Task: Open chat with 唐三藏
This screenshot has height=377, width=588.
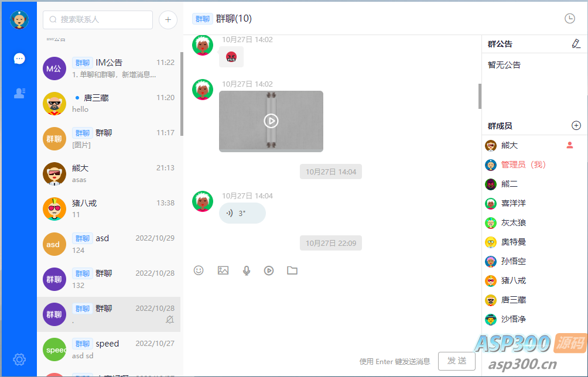Action: [109, 104]
